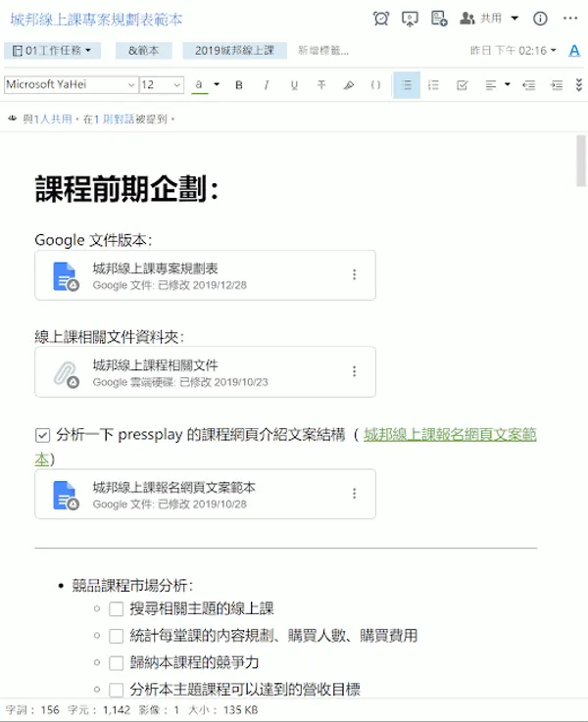Open the Microsoft YaHei font dropdown
Screen dimensions: 588x722
click(70, 85)
